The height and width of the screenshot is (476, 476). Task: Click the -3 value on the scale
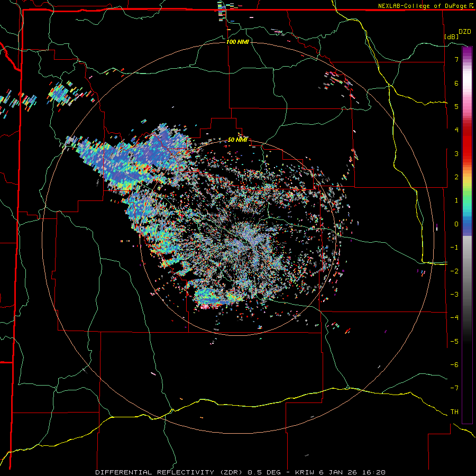tap(454, 295)
